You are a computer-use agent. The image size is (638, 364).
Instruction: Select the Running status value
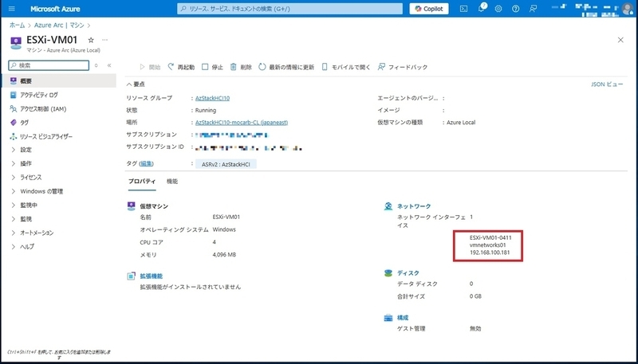click(x=206, y=110)
